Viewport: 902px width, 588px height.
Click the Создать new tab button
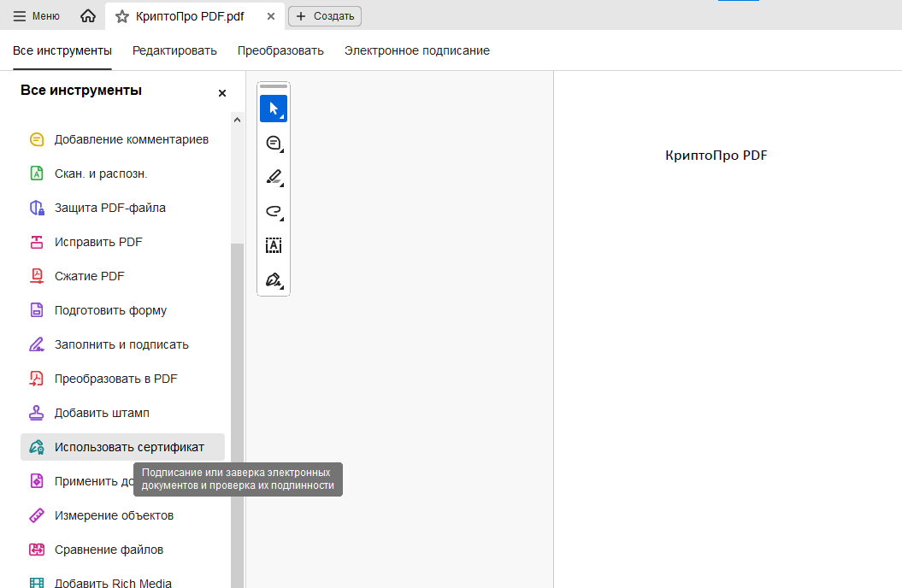click(x=325, y=16)
